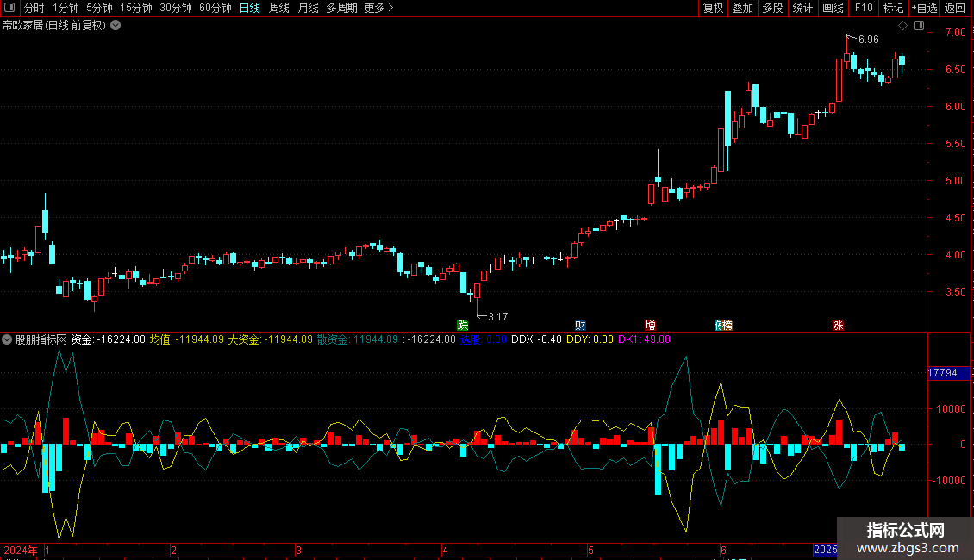Viewport: 974px width, 560px height.
Task: Click the 17794 indicator value box
Action: pyautogui.click(x=948, y=373)
